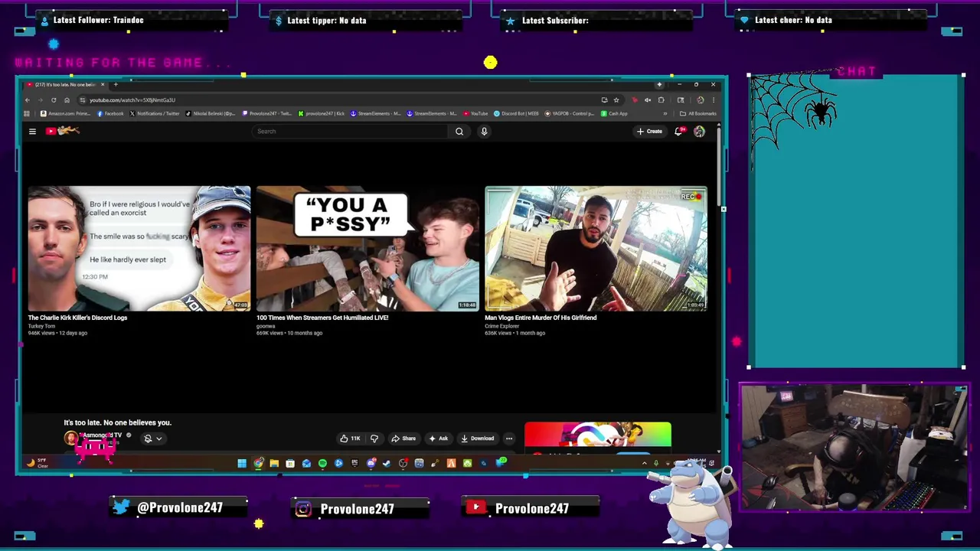Reload the YouTube page
The width and height of the screenshot is (980, 551).
pos(54,100)
